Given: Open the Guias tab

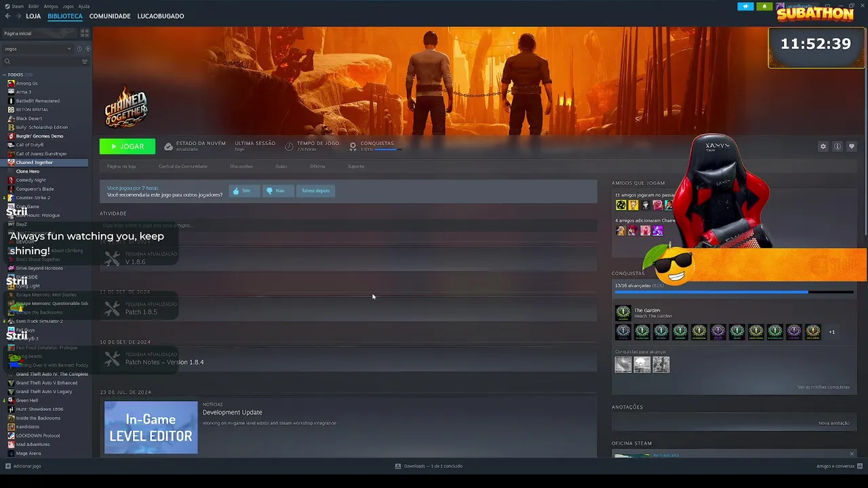Looking at the screenshot, I should click(281, 166).
